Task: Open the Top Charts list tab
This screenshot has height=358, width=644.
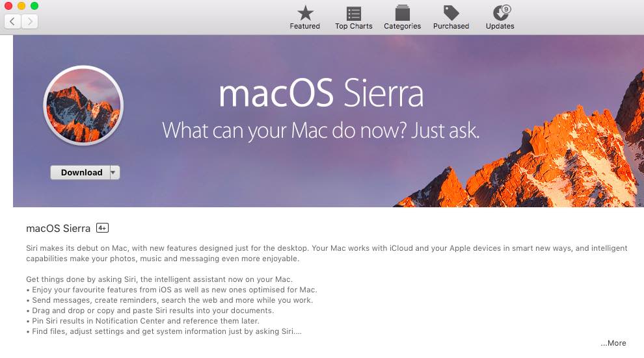Action: tap(353, 18)
